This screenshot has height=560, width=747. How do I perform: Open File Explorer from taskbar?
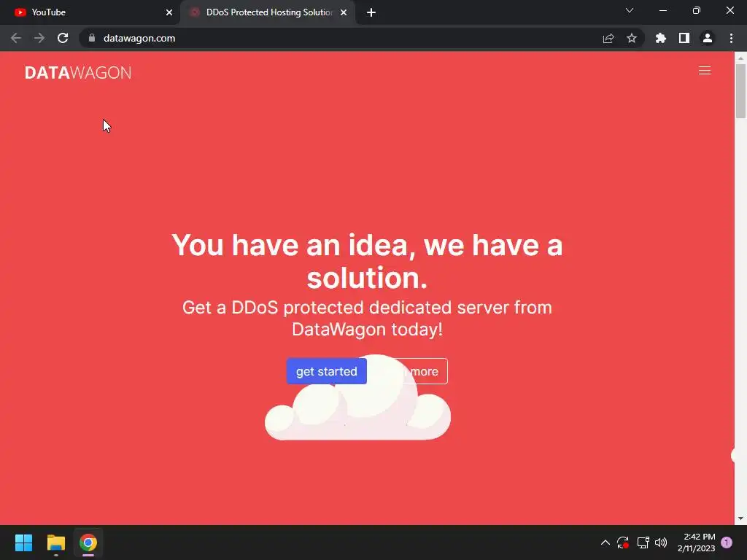coord(55,542)
